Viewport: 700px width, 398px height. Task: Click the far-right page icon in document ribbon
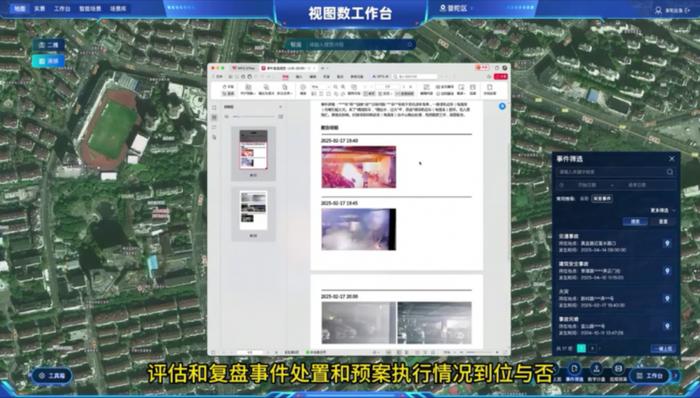point(489,87)
